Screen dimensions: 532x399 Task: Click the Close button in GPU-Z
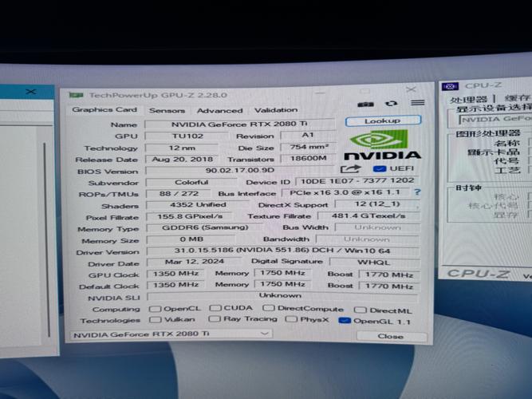click(391, 336)
